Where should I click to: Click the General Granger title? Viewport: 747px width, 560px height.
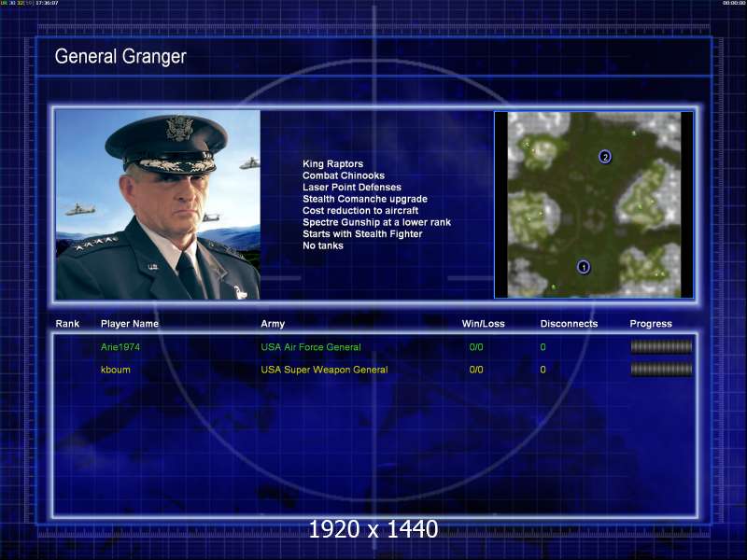coord(120,56)
